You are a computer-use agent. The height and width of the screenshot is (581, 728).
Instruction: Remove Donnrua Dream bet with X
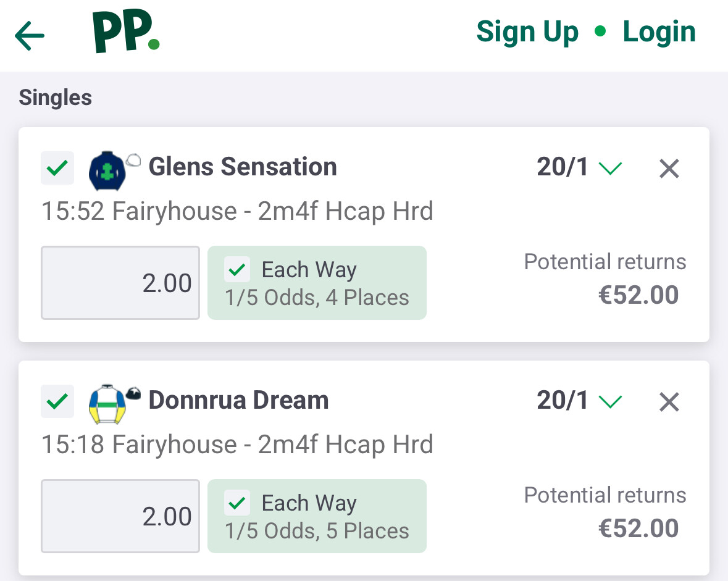coord(669,402)
